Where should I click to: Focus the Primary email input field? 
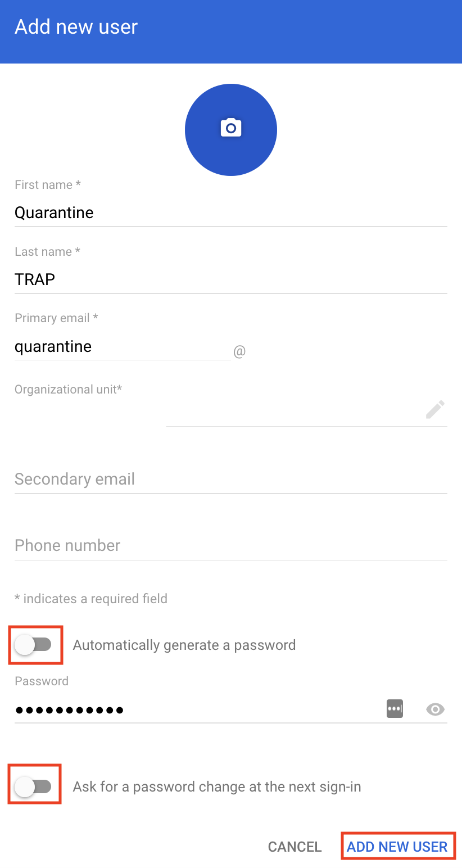(121, 346)
